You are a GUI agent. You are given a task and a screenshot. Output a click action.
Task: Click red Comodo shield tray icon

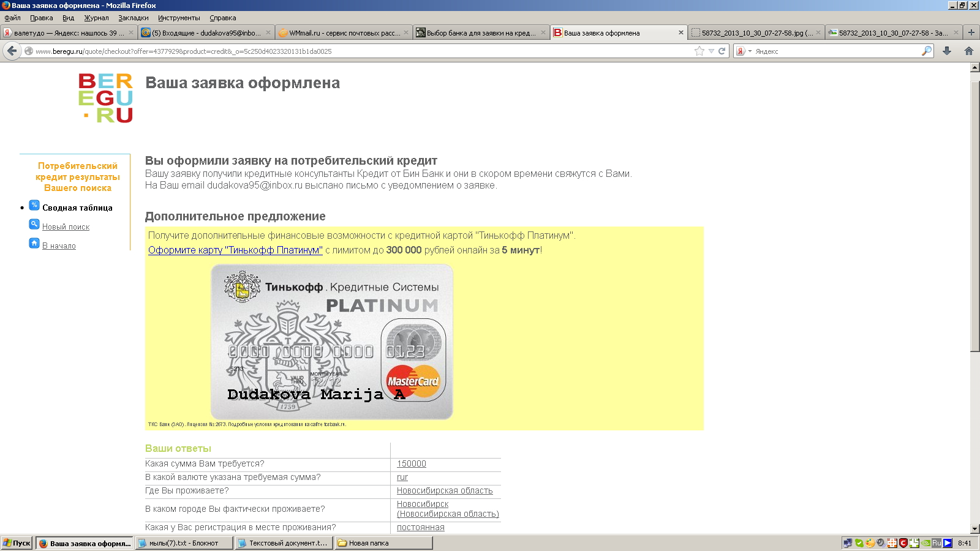pyautogui.click(x=903, y=543)
